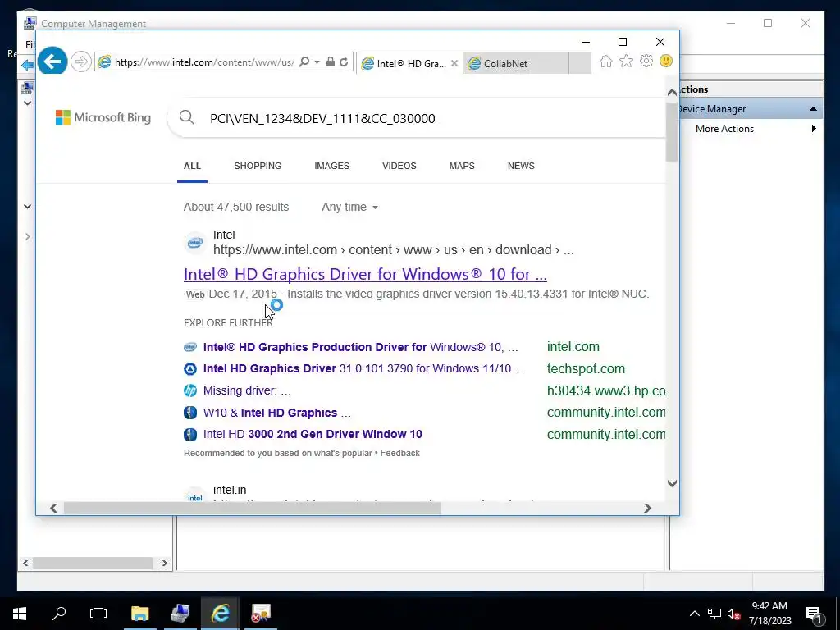The image size is (840, 630).
Task: Open File Explorer from the taskbar
Action: (x=140, y=614)
